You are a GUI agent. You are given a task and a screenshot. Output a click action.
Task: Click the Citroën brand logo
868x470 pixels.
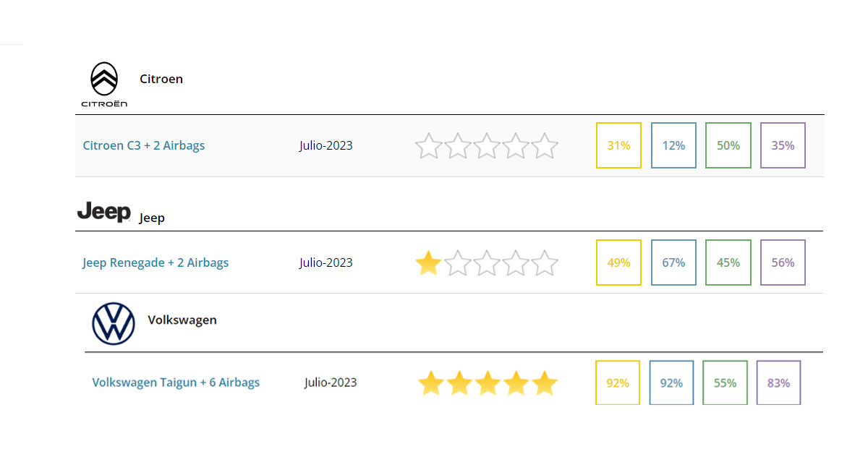[x=104, y=84]
